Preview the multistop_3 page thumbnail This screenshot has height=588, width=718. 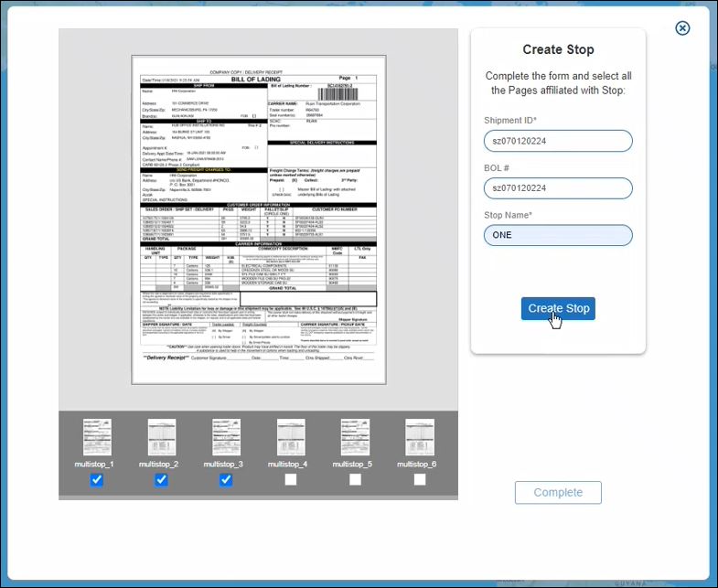click(x=226, y=438)
